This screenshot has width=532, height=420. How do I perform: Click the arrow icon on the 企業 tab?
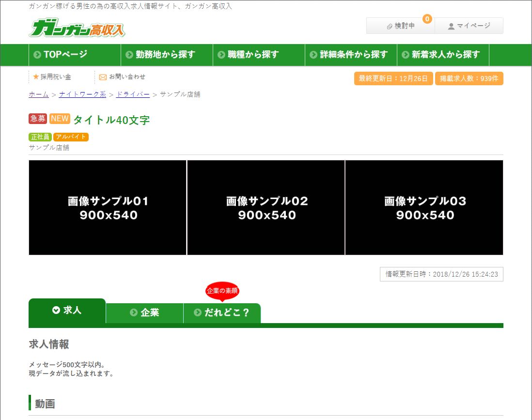pos(134,312)
